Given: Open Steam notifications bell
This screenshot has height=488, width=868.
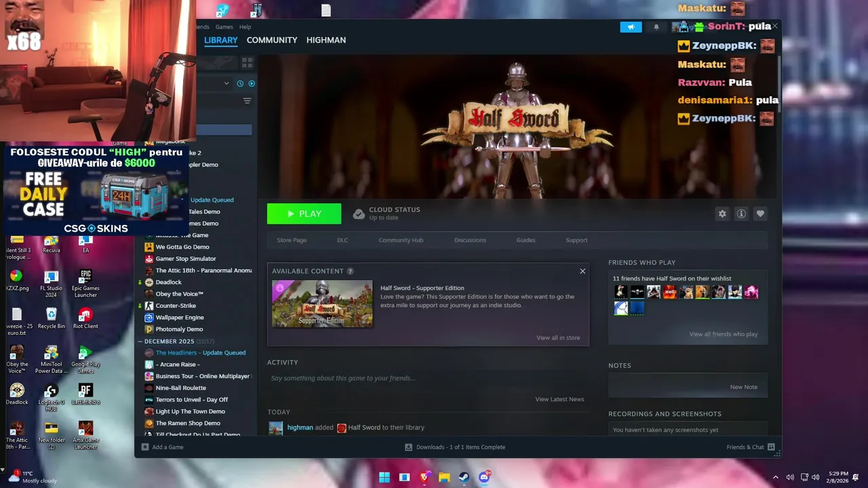Looking at the screenshot, I should pyautogui.click(x=656, y=27).
